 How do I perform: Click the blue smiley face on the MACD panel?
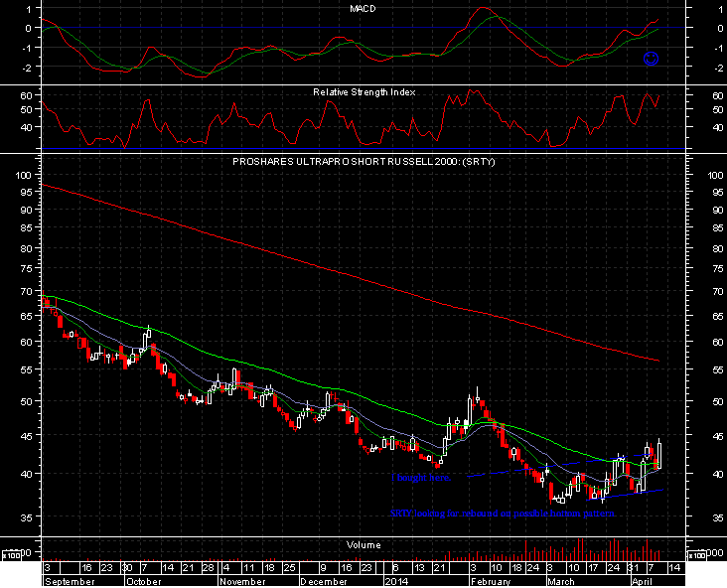651,59
